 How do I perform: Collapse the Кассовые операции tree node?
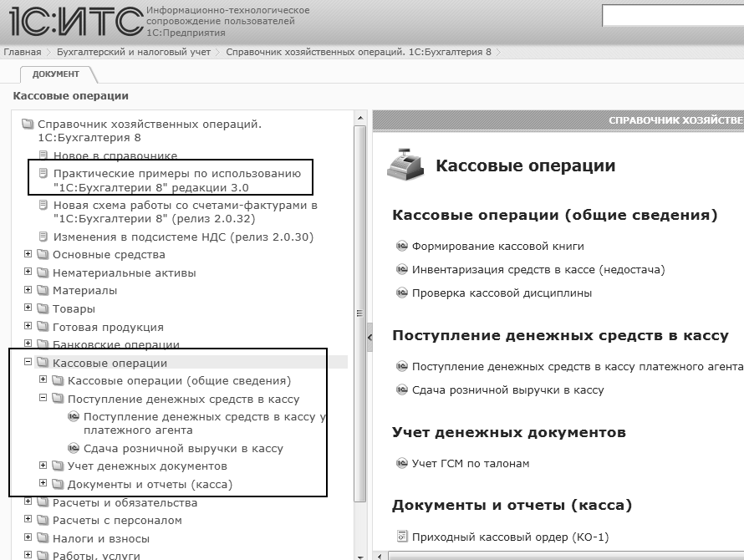28,362
